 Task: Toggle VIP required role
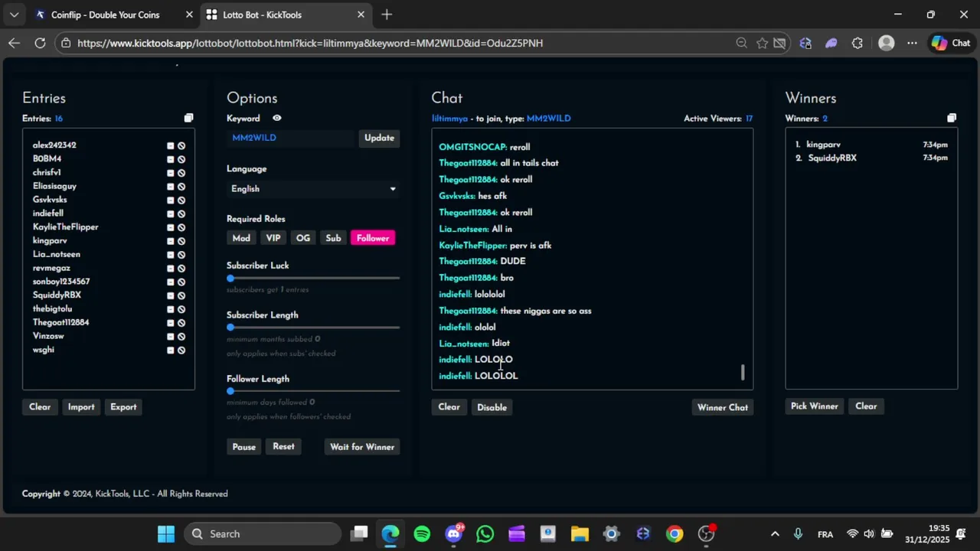tap(273, 238)
